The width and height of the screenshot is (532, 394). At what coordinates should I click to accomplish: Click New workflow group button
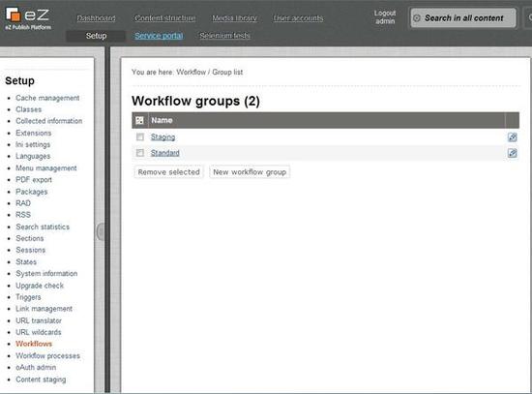(250, 172)
